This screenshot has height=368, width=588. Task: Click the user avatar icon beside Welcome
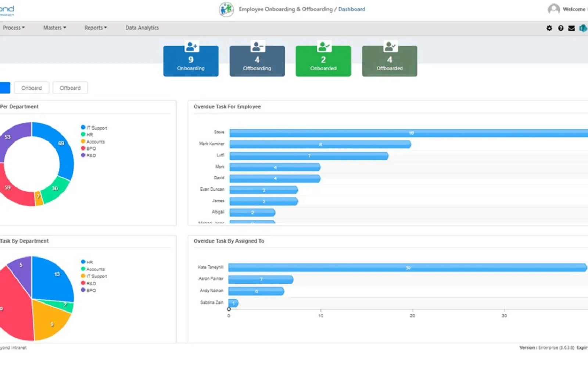click(x=554, y=9)
